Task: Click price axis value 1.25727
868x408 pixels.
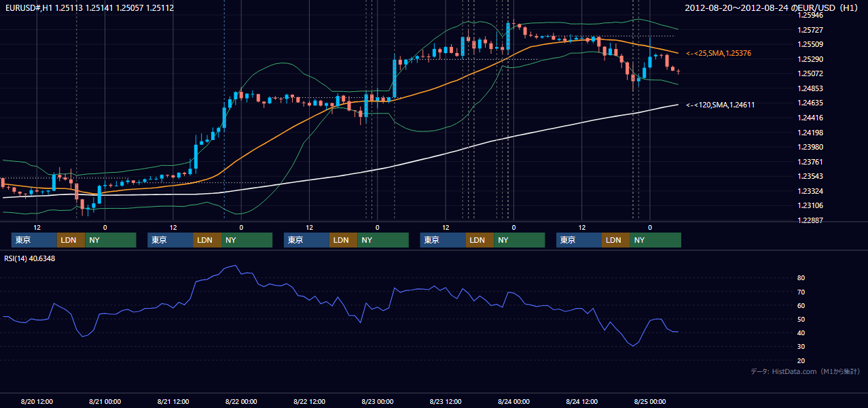Action: pos(811,30)
